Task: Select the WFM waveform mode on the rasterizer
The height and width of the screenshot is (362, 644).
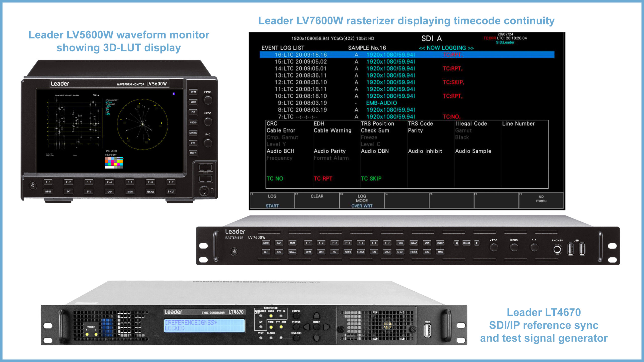Action: pos(309,252)
